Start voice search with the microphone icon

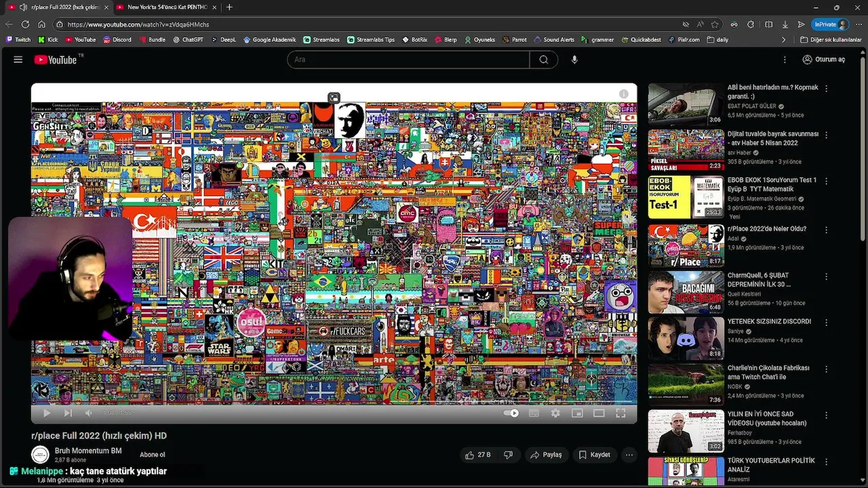tap(574, 60)
